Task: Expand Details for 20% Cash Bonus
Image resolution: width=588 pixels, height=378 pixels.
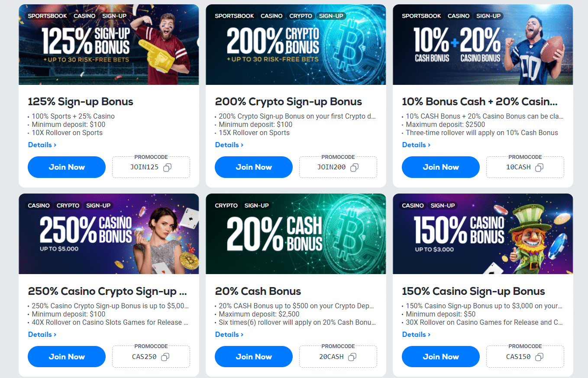Action: pos(229,334)
